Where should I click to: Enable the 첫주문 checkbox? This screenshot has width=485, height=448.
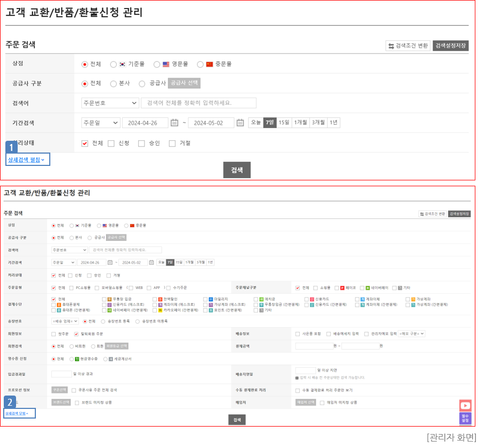[54, 334]
